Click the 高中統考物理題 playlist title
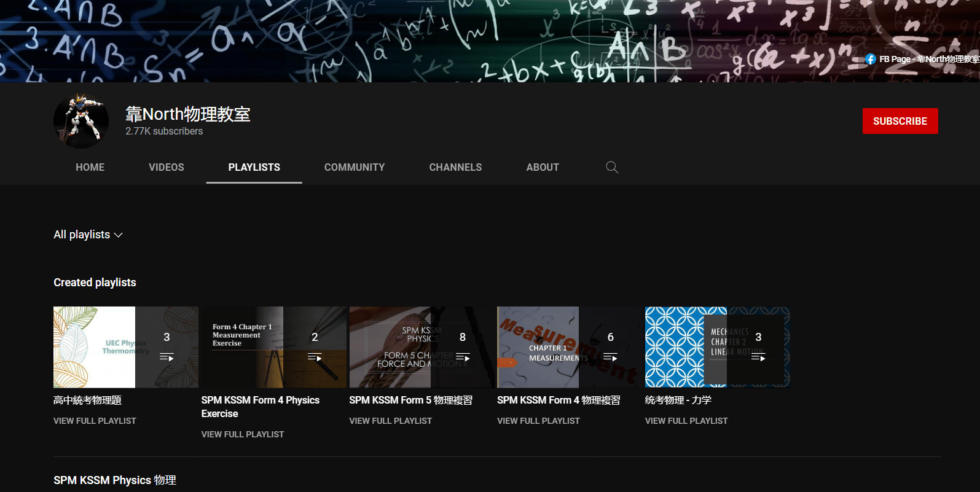This screenshot has width=980, height=492. 87,400
